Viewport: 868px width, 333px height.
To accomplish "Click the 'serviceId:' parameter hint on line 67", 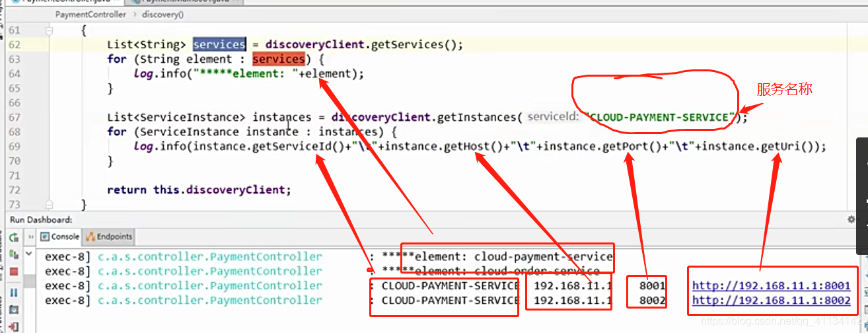I will [x=554, y=117].
